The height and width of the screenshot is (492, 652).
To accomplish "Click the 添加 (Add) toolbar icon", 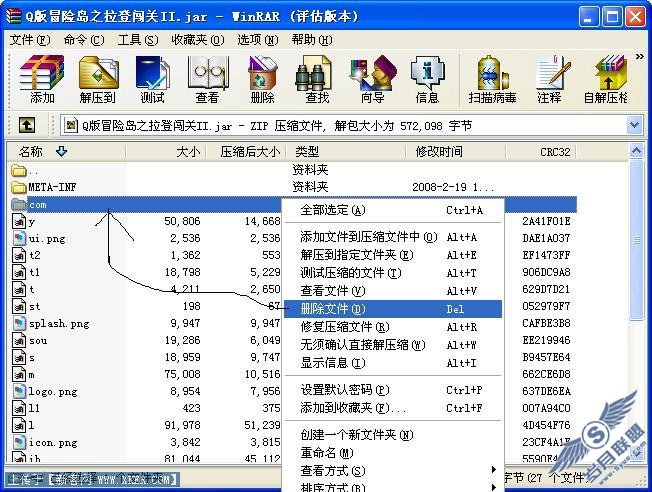I will click(x=42, y=79).
